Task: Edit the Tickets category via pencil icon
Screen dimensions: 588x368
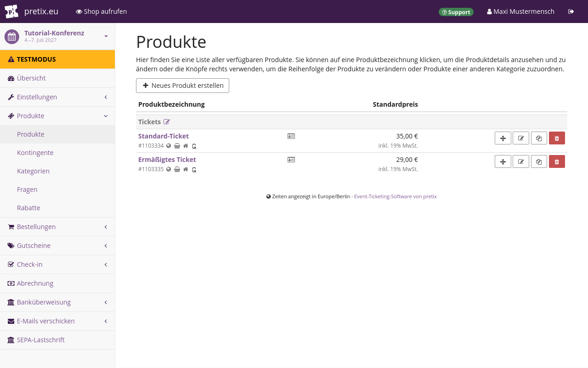Action: pos(167,122)
